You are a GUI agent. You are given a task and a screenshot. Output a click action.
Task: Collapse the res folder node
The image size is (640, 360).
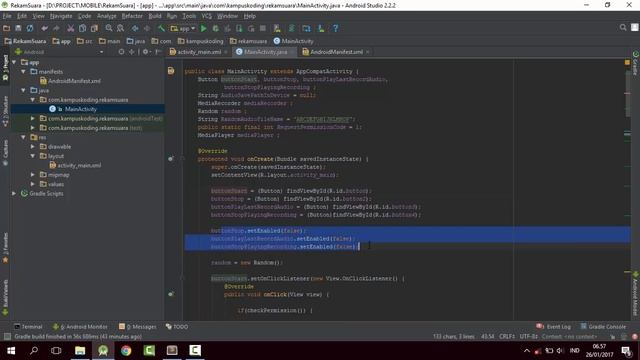coord(24,137)
